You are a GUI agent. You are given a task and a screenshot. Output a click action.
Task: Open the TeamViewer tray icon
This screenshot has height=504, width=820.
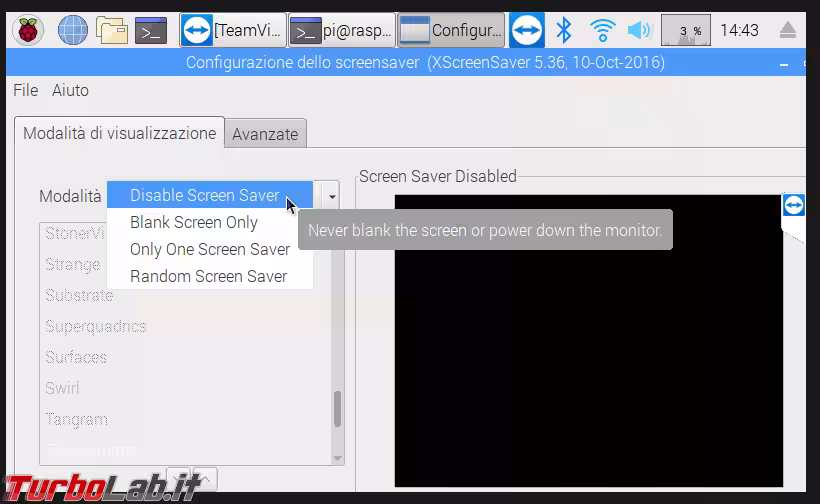527,30
